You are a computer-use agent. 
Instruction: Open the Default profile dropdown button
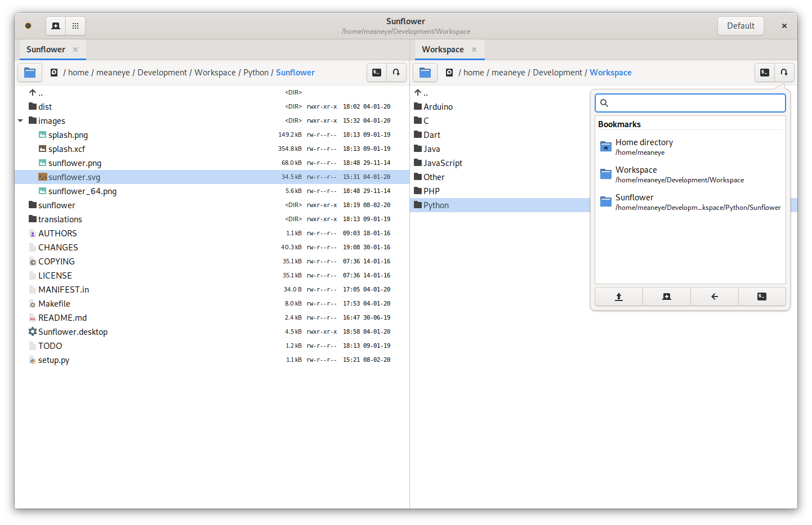(740, 26)
